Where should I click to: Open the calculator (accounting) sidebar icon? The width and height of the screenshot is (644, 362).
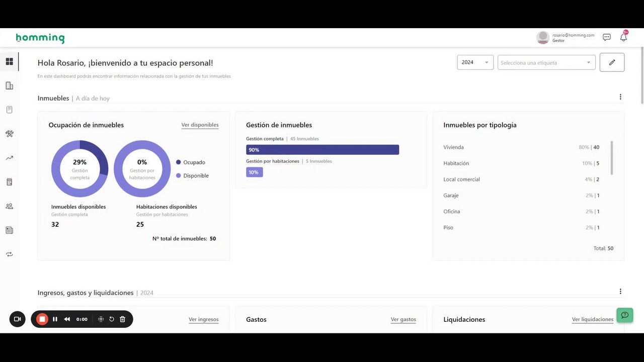[x=9, y=182]
